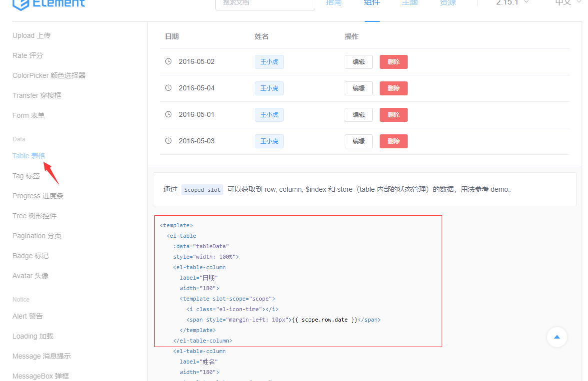Viewport: 588px width, 381px height.
Task: Click the Data sidebar group heading
Action: 19,139
